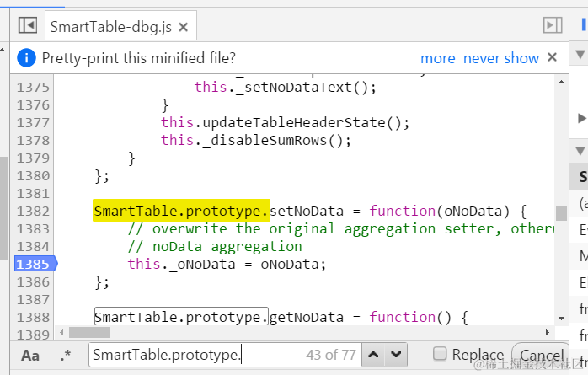
Task: Open the 'more' link in infobar
Action: pyautogui.click(x=437, y=58)
